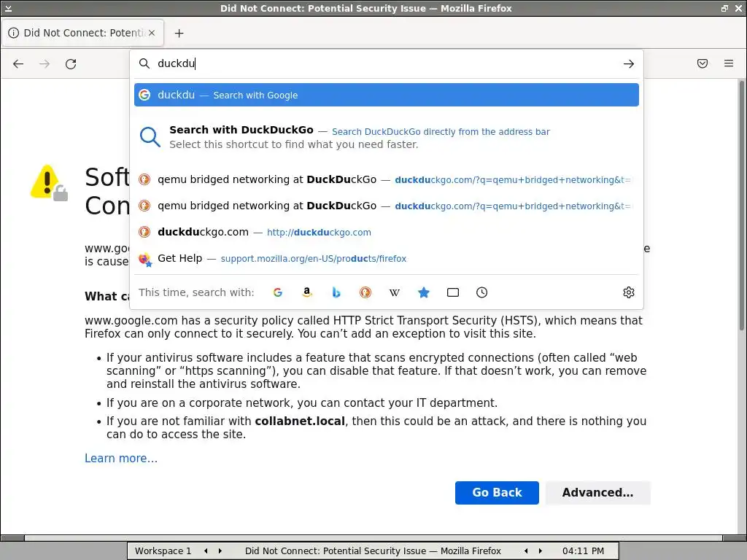Open the Learn more... link
747x560 pixels.
[121, 458]
